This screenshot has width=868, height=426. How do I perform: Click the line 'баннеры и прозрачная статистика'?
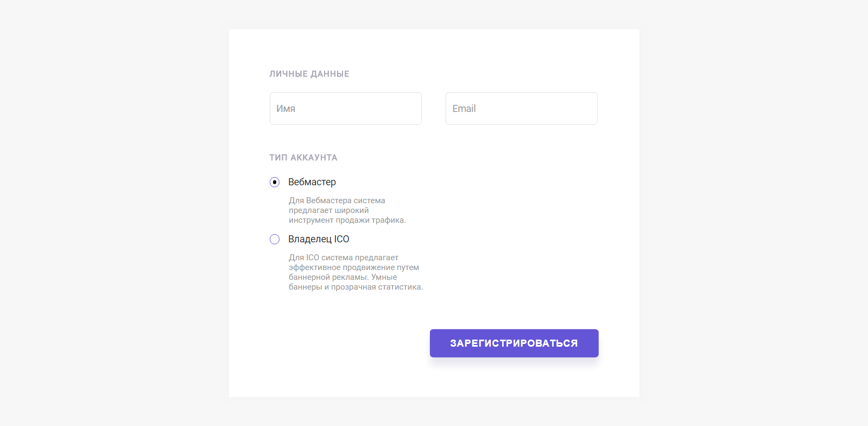pyautogui.click(x=356, y=287)
